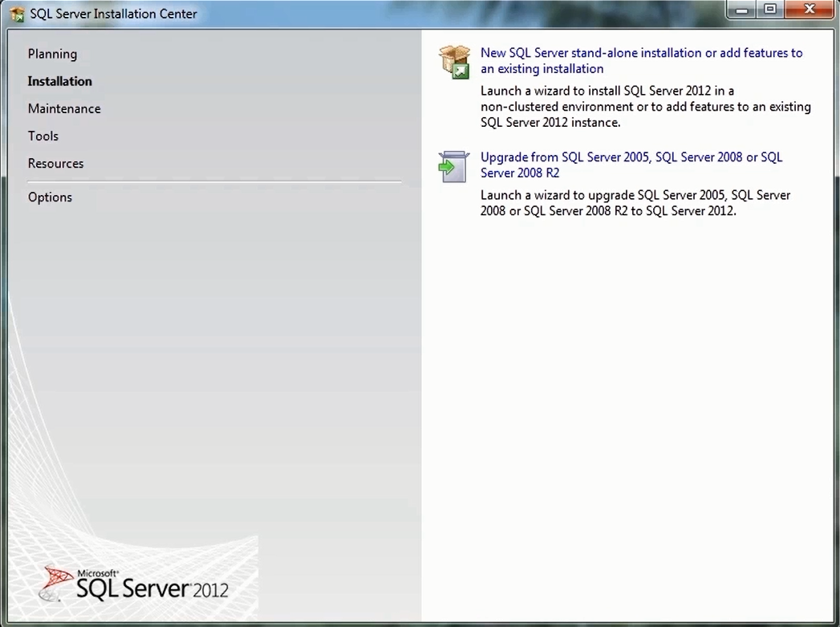The height and width of the screenshot is (627, 840).
Task: Click the 'Launch a wizard to upgrade' description
Action: 635,203
